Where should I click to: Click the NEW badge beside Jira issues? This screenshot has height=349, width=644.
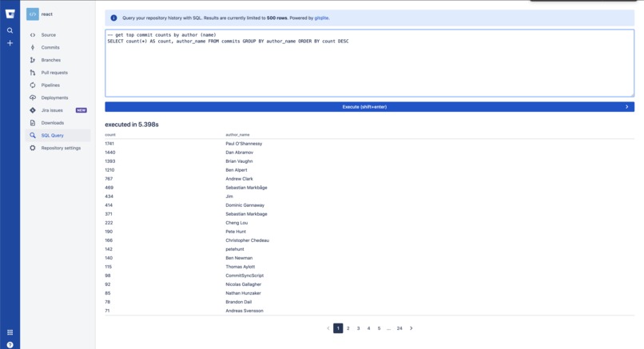(x=81, y=110)
